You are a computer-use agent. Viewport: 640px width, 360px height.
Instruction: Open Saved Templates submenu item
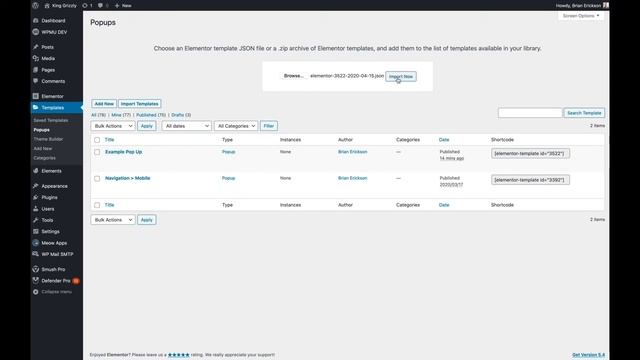coord(51,120)
